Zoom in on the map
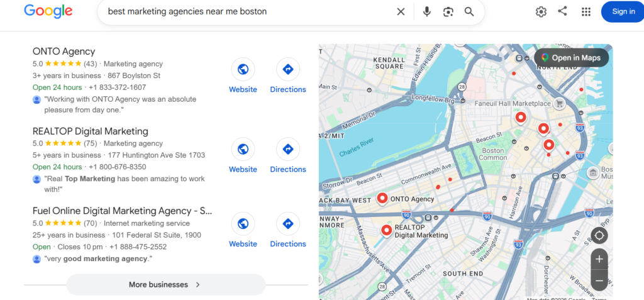 point(599,259)
